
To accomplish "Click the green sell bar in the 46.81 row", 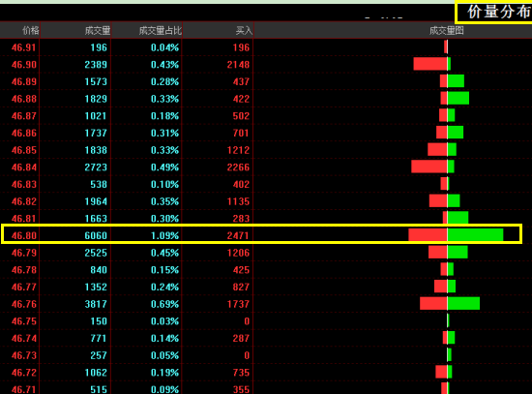I will 458,218.
